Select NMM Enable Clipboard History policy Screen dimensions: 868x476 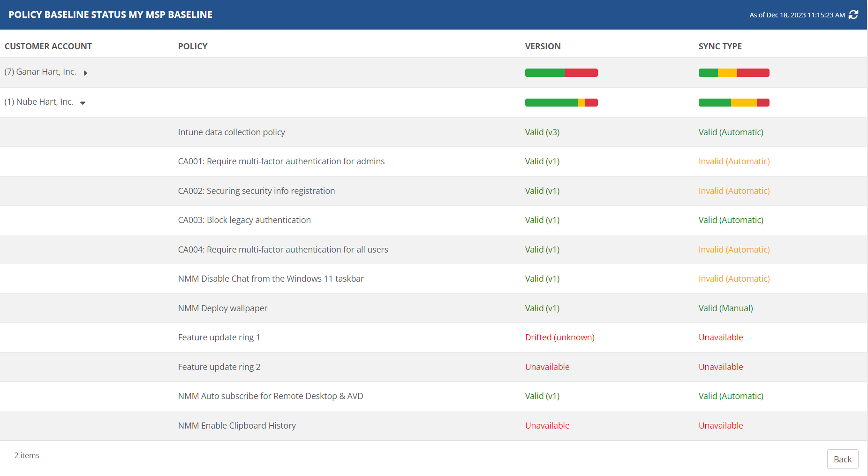click(237, 426)
